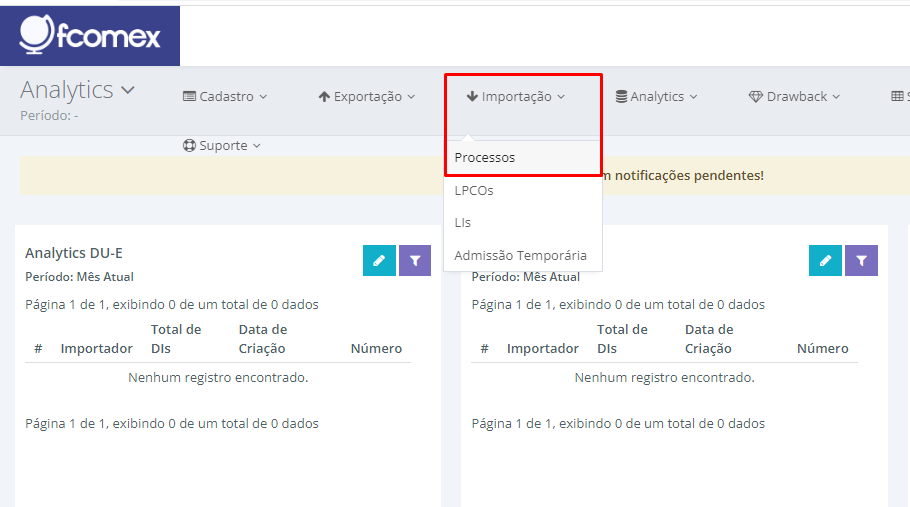Click the Importação menu

[515, 96]
